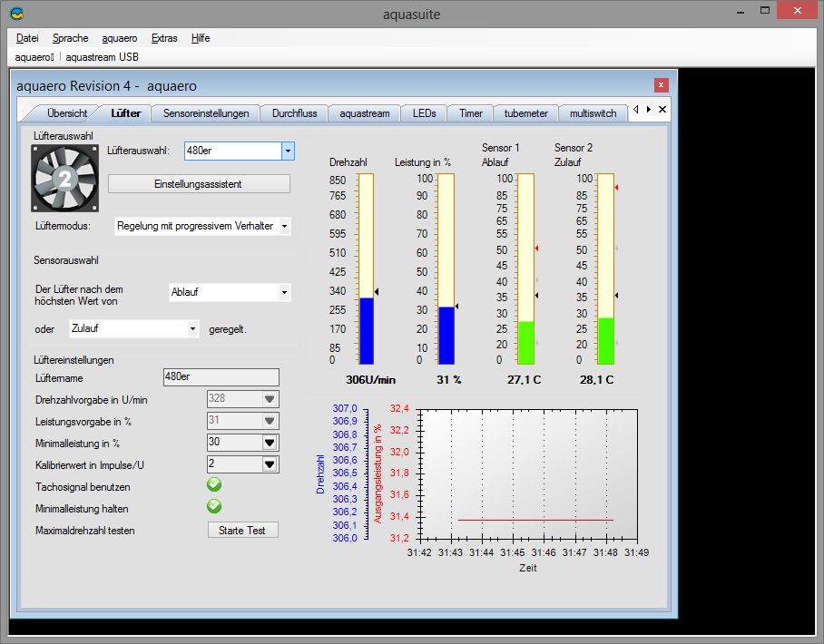Toggle Tachosignal benutzen checkmark
The image size is (824, 644).
[x=214, y=484]
